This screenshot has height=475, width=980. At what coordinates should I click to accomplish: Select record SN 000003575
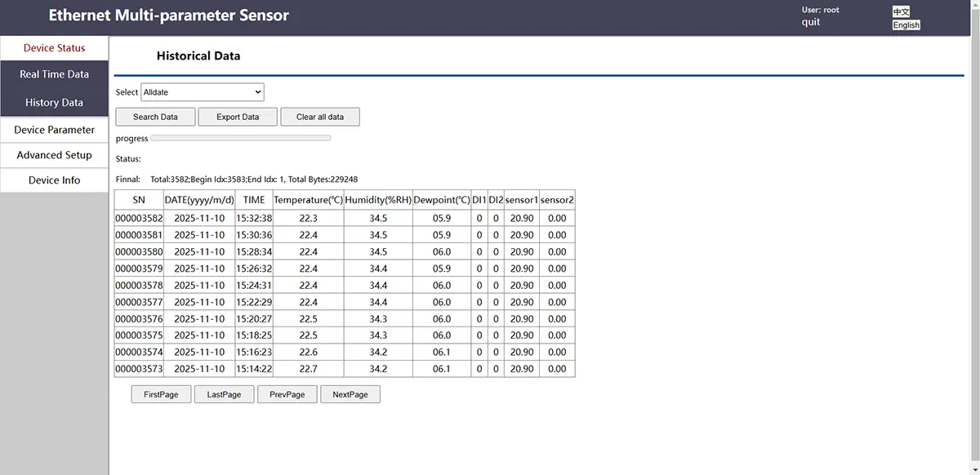(x=139, y=335)
